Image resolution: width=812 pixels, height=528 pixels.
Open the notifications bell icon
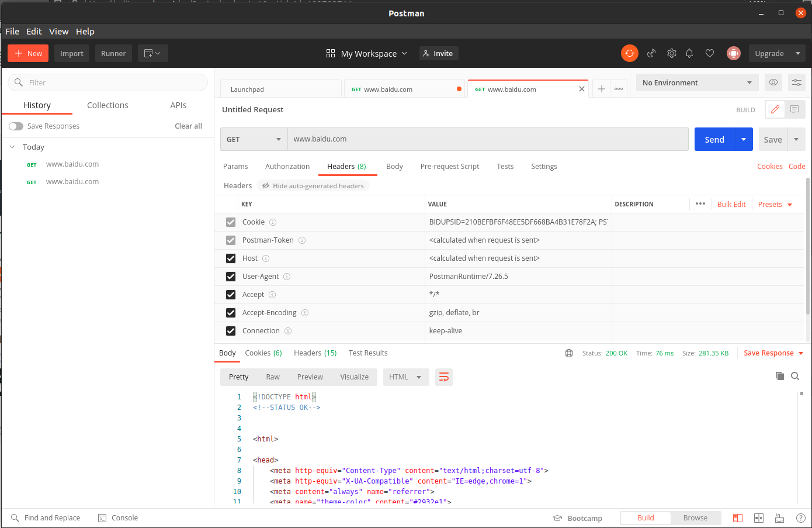689,53
